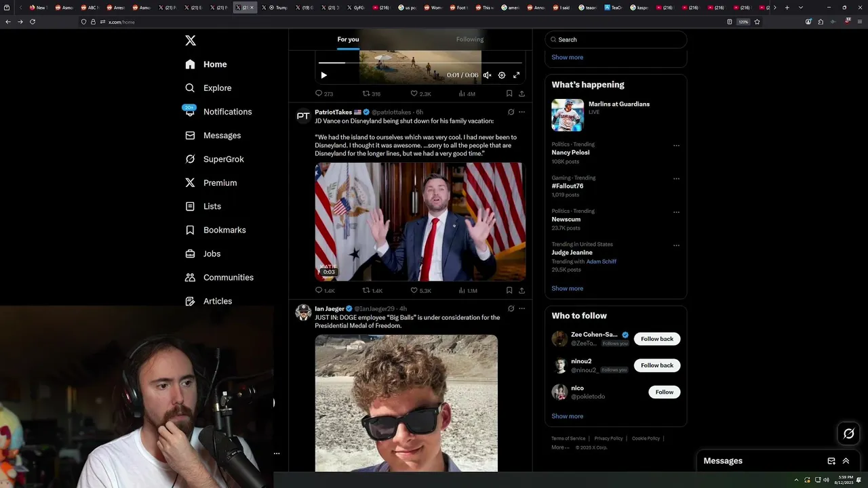Open the PatriotTakes profile avatar
This screenshot has height=488, width=868.
(x=303, y=116)
